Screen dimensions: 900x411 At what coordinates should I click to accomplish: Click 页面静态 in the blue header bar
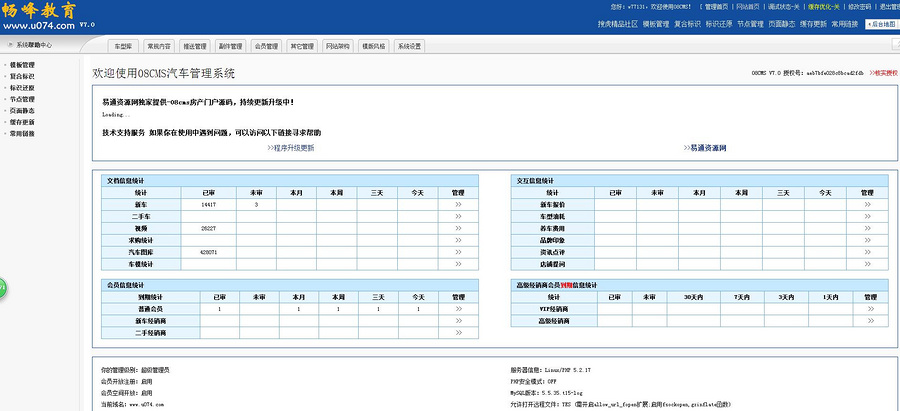coord(782,24)
